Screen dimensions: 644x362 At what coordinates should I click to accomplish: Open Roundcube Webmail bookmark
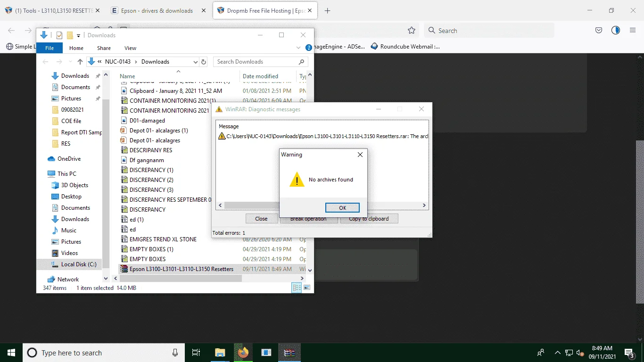405,47
